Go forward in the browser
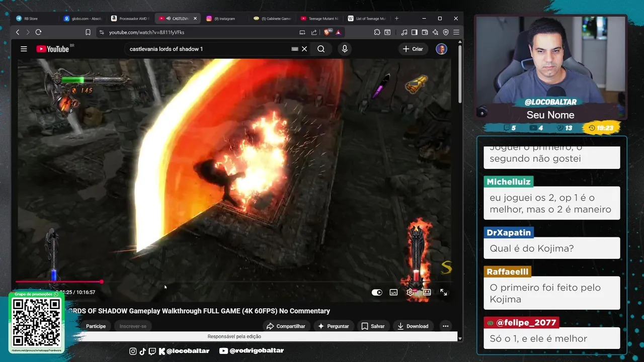 click(28, 32)
